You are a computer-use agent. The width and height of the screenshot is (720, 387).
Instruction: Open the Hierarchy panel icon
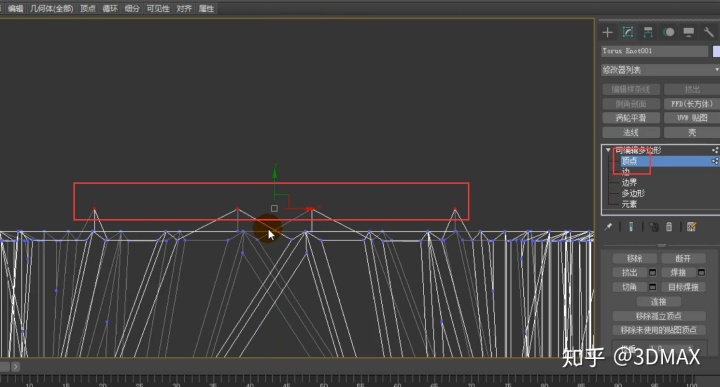pos(648,32)
